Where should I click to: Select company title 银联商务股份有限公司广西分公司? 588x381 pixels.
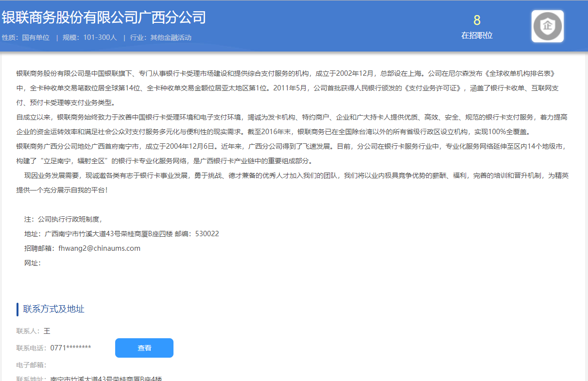pyautogui.click(x=104, y=17)
